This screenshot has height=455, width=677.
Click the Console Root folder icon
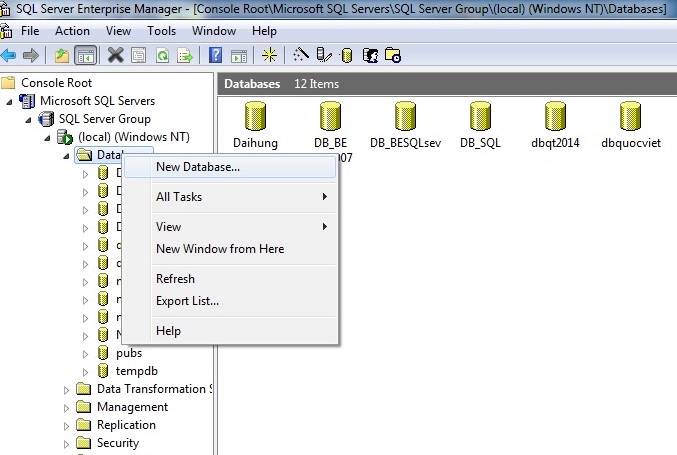[x=8, y=82]
